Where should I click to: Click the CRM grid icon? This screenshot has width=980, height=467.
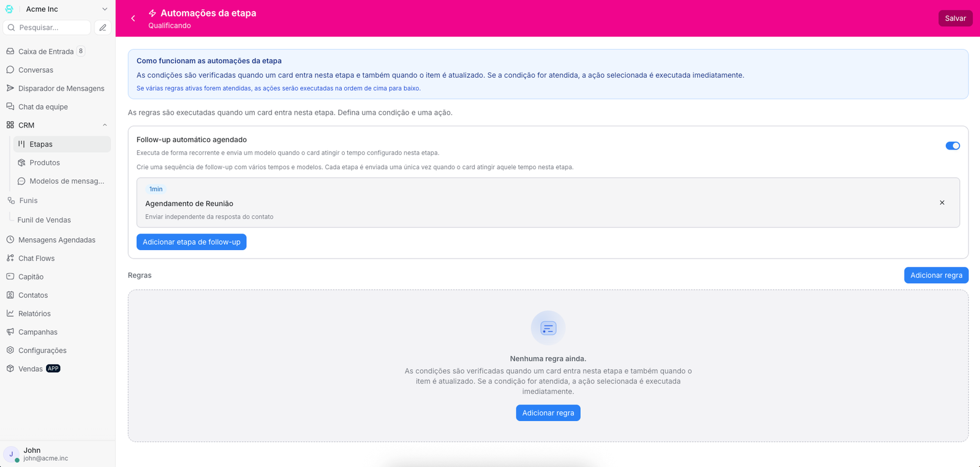(x=10, y=125)
